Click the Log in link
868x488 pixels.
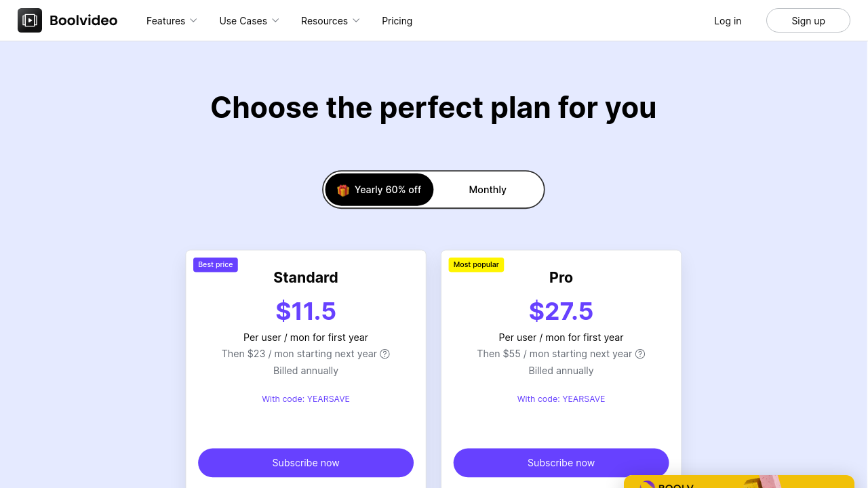[x=728, y=21]
